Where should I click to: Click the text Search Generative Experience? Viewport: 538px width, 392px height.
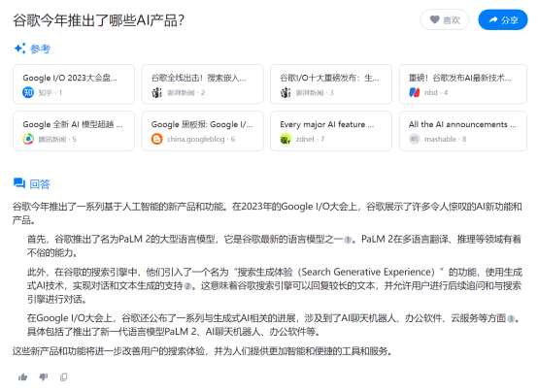point(366,272)
